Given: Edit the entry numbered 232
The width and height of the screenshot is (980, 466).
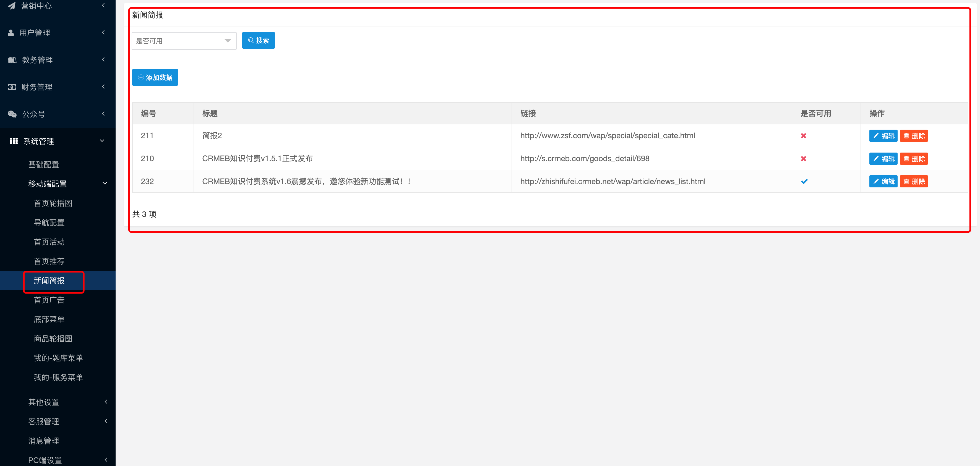Looking at the screenshot, I should point(883,182).
